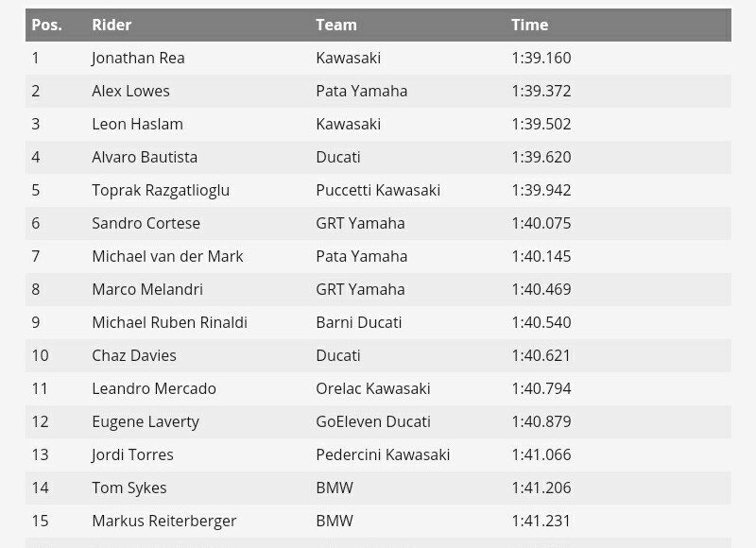Select rider name Jonathan Rea
This screenshot has height=548, width=756.
pos(138,58)
